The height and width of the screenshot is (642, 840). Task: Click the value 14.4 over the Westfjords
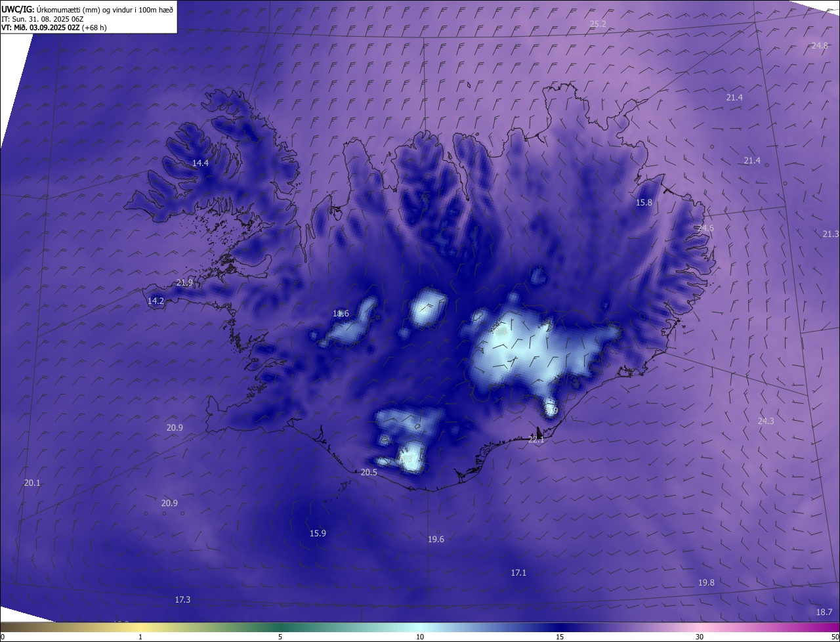coord(200,163)
